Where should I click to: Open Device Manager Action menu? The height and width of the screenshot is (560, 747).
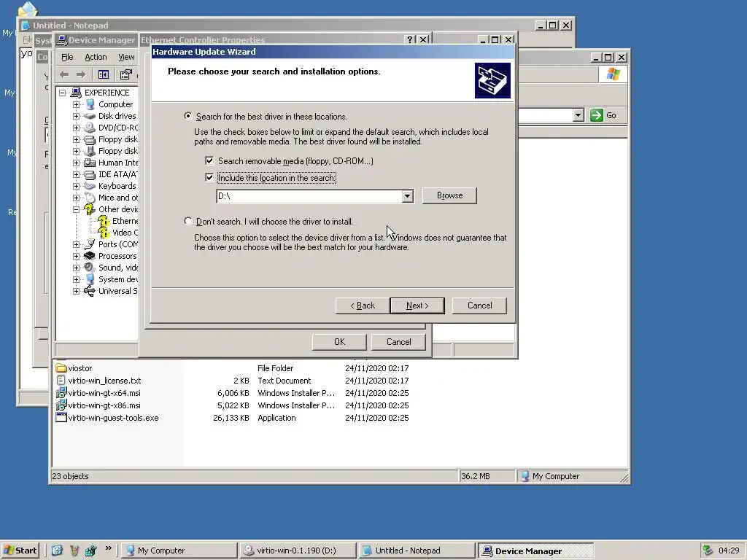point(96,57)
